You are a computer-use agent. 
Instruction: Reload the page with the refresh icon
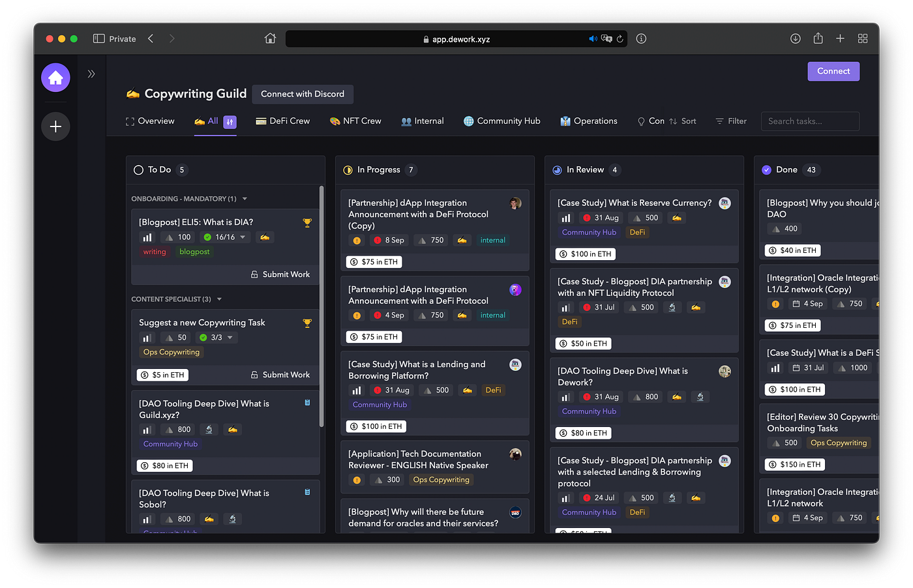coord(620,39)
